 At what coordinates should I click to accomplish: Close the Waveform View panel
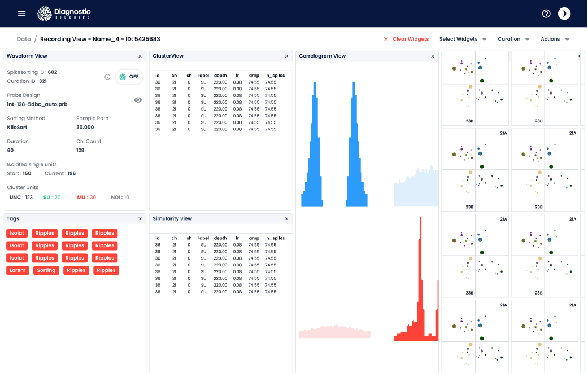[x=140, y=56]
